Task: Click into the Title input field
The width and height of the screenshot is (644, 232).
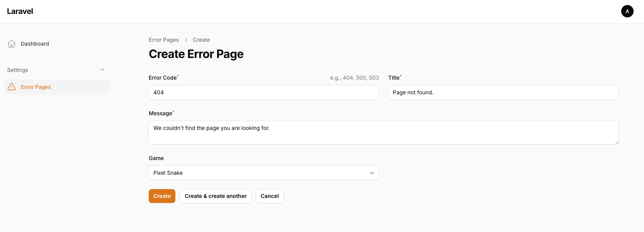Action: (503, 92)
